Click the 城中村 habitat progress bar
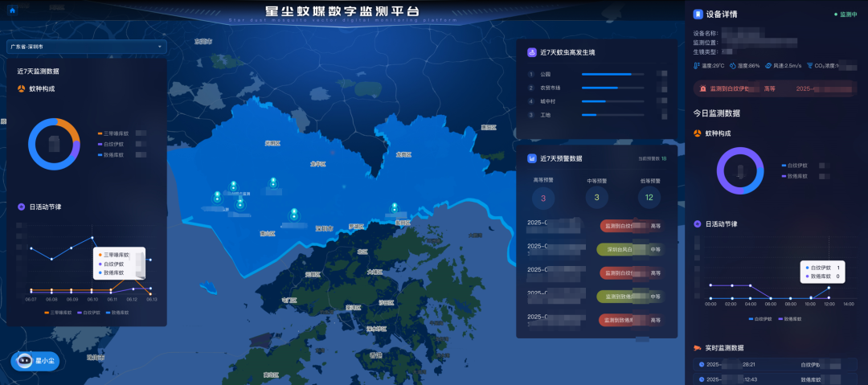Viewport: 868px width, 385px height. click(x=612, y=101)
